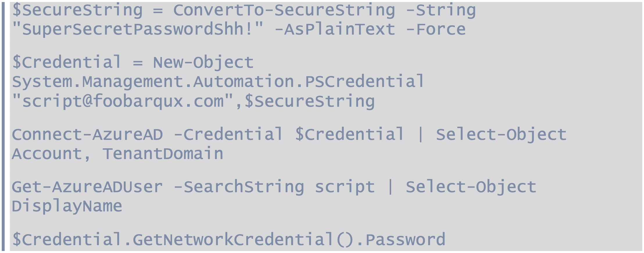Click the "script@foobarqux.com" email string
The image size is (644, 253).
pos(123,101)
